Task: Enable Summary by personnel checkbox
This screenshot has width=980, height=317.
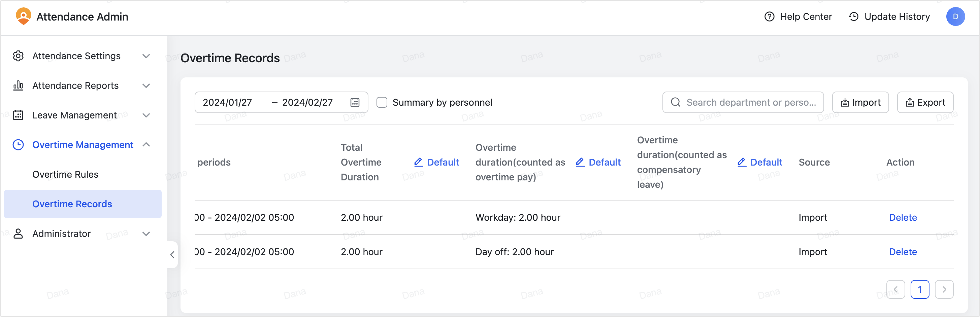Action: [382, 102]
